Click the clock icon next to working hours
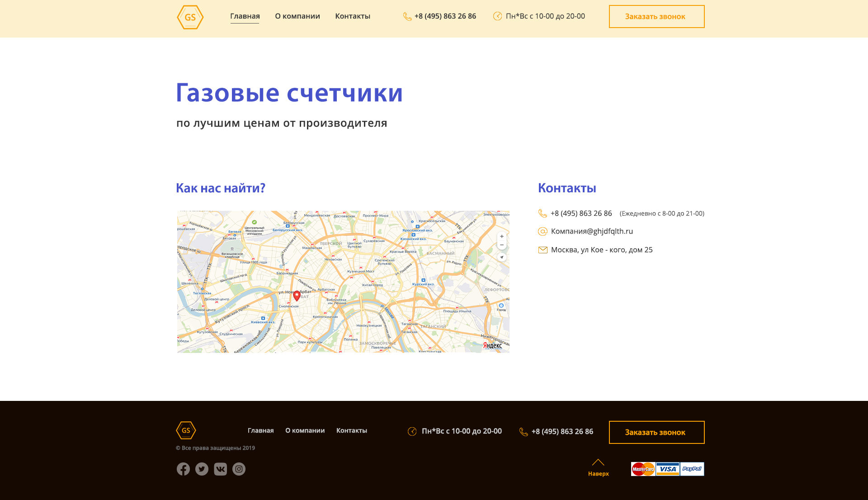The height and width of the screenshot is (500, 868). (497, 16)
